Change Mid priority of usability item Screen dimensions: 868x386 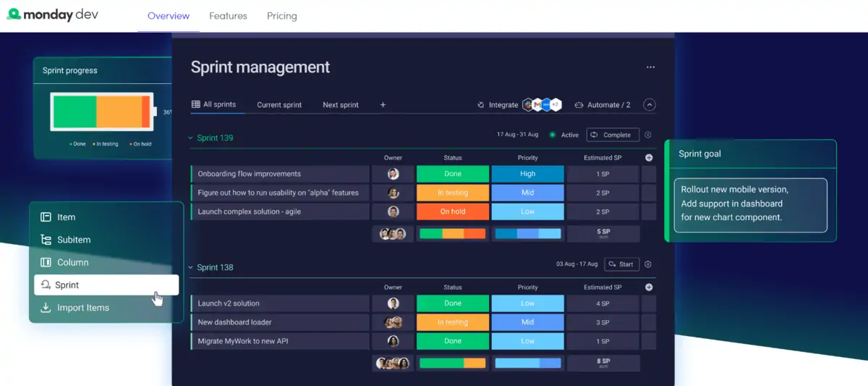click(x=527, y=193)
